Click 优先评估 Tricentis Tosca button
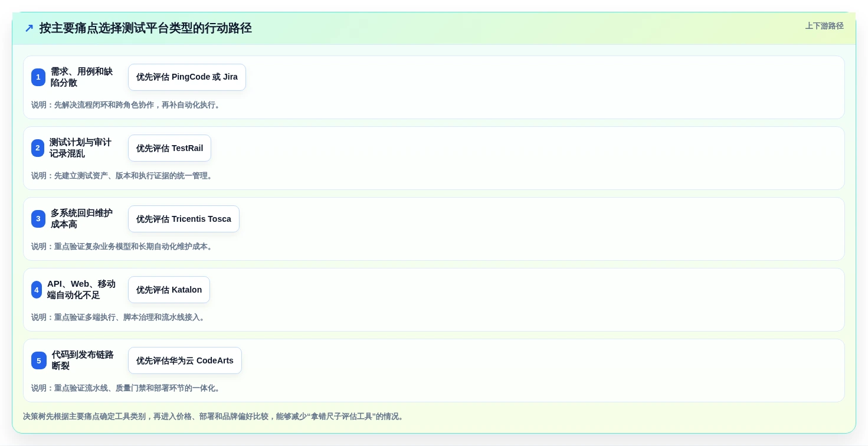 point(184,219)
